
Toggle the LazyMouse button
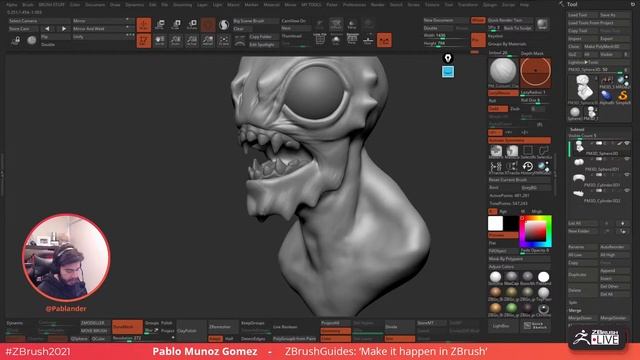tap(503, 93)
